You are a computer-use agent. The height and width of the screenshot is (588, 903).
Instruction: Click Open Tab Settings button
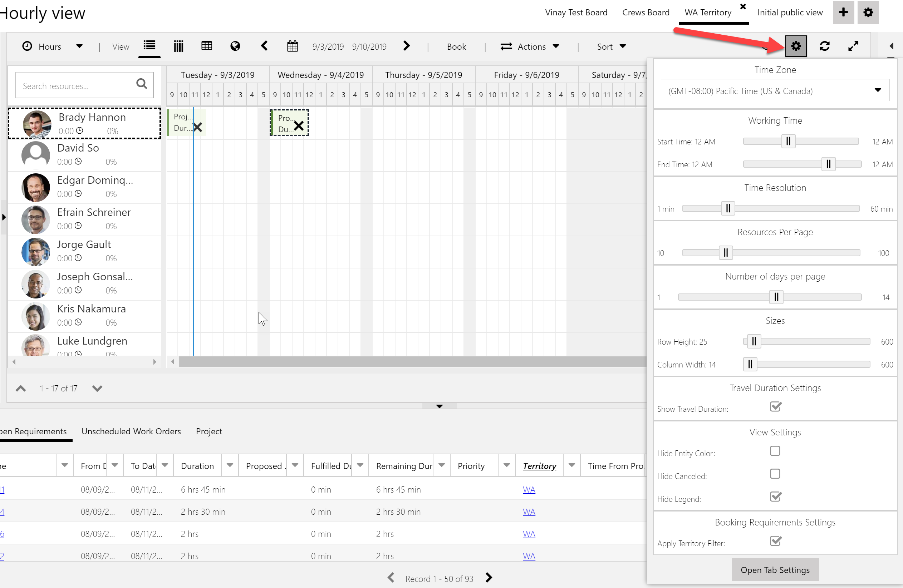pos(775,570)
